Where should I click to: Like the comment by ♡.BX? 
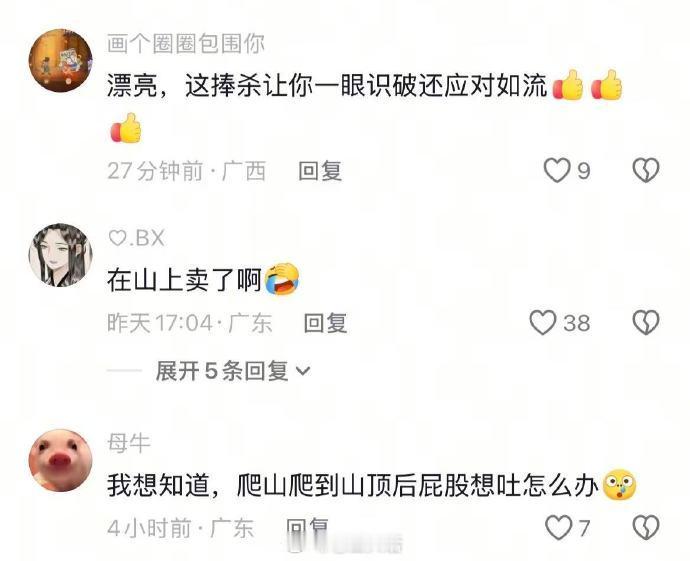point(543,323)
